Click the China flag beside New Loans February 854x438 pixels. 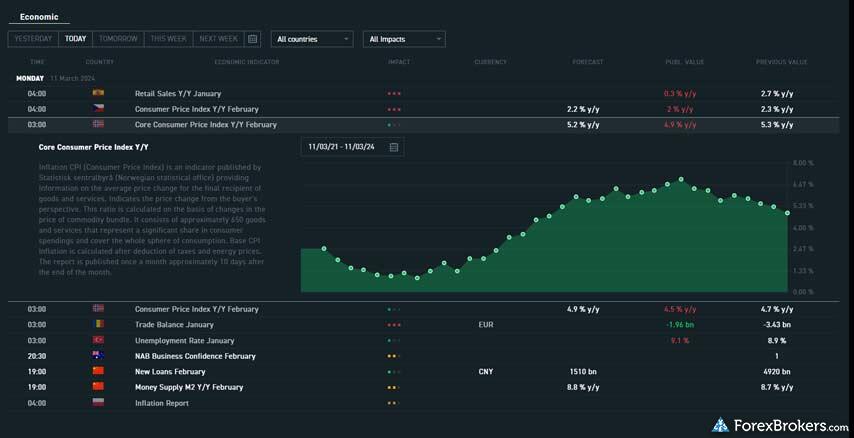click(98, 371)
